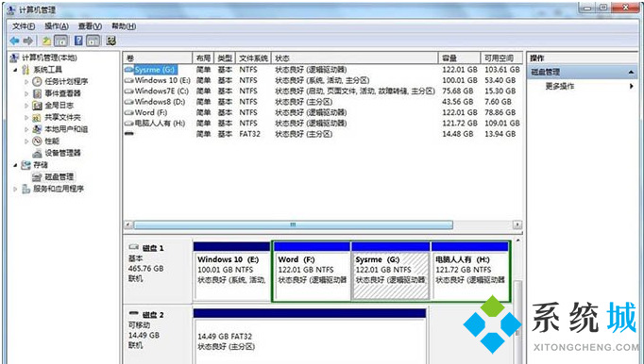
Task: Click the rightmost toolbar settings icon
Action: [110, 41]
